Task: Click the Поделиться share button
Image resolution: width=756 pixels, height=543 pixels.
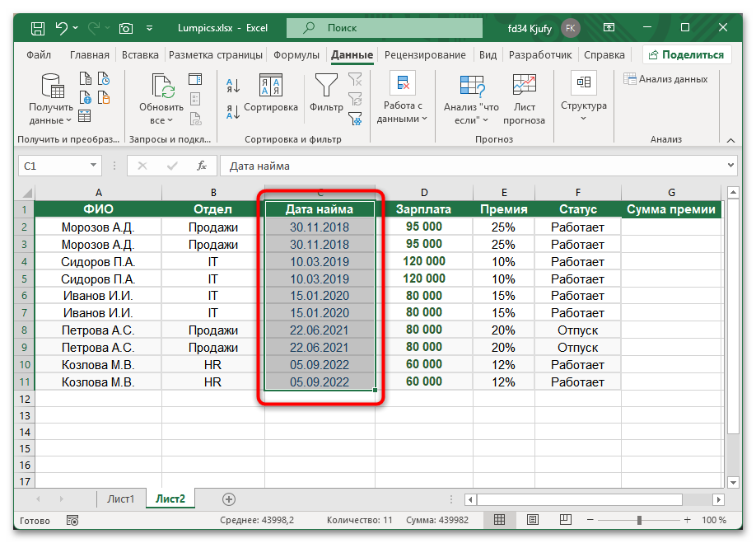Action: coord(687,55)
